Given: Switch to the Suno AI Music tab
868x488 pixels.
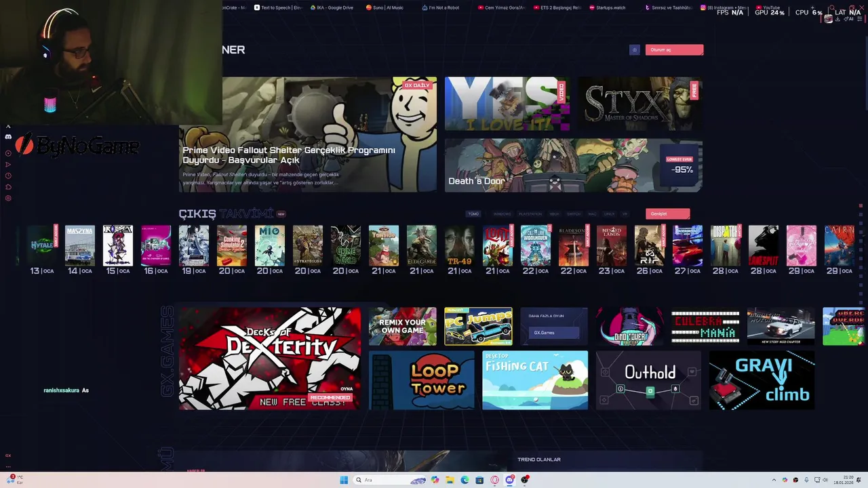Looking at the screenshot, I should pyautogui.click(x=384, y=7).
